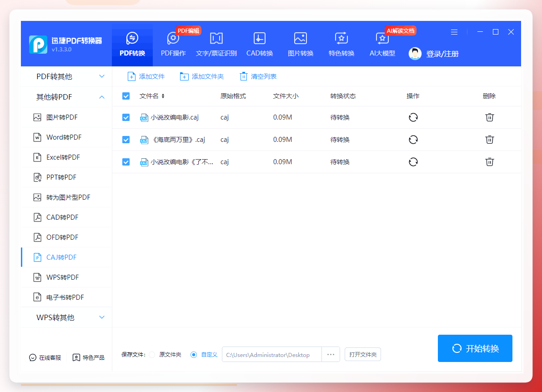Select 转为图片型PDF in sidebar
The width and height of the screenshot is (542, 392).
pyautogui.click(x=66, y=197)
